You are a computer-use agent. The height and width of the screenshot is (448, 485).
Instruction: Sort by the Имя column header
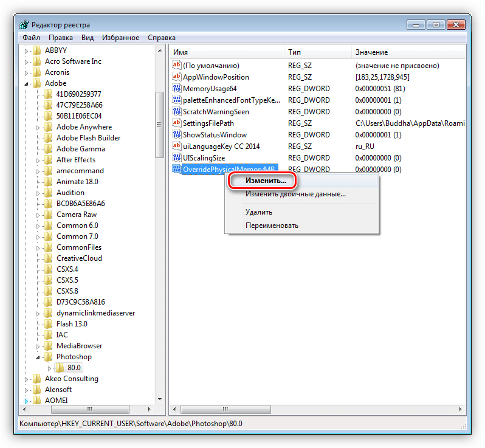[x=227, y=52]
